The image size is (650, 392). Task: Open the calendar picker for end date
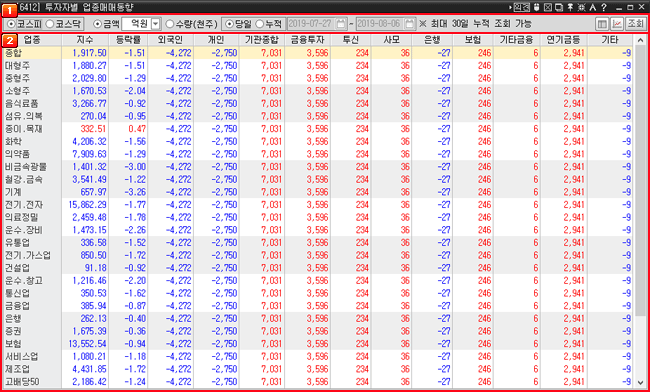click(410, 24)
